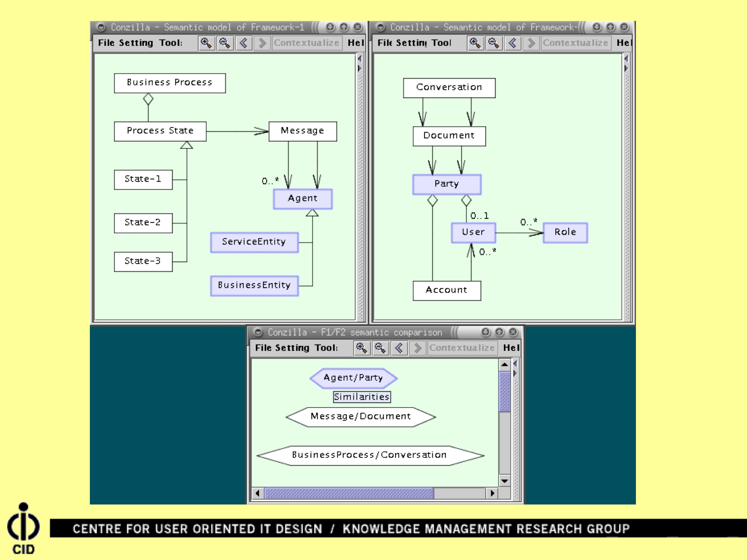
Task: Click zoom in icon in Framework-1 window
Action: pos(206,43)
